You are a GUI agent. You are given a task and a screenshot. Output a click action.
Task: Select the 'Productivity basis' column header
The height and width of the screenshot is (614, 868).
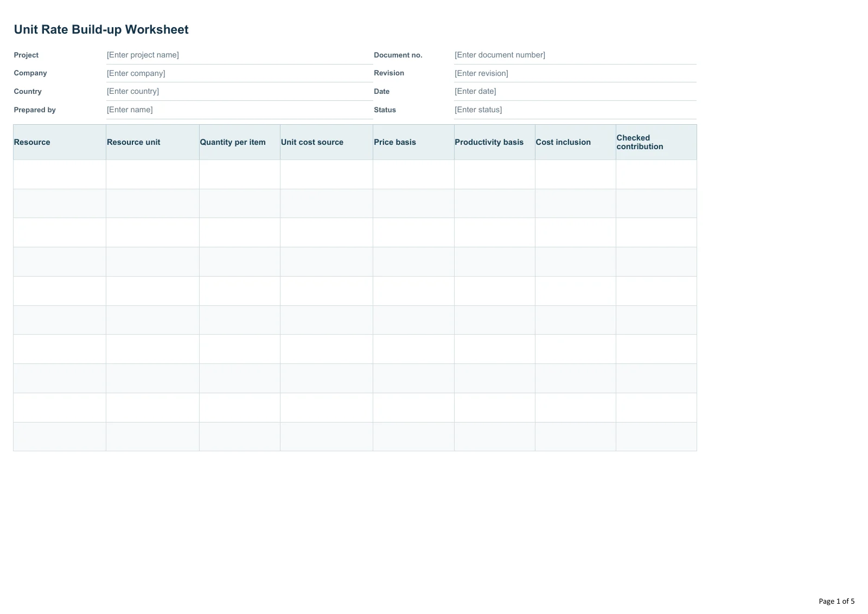point(495,142)
